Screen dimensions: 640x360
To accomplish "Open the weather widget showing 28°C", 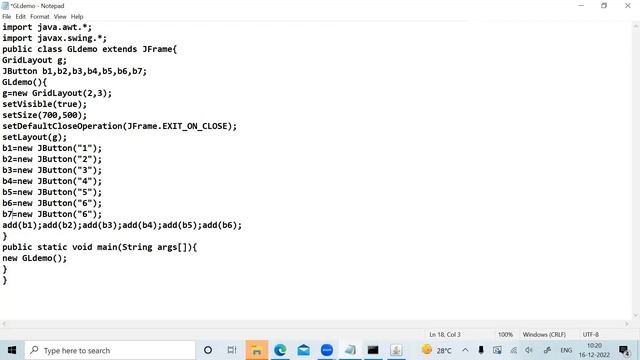I will tap(437, 350).
